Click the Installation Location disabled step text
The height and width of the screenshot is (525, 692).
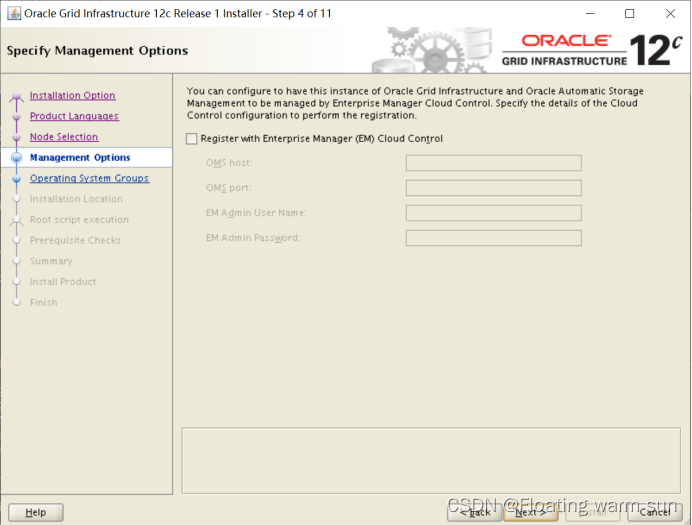tap(76, 199)
